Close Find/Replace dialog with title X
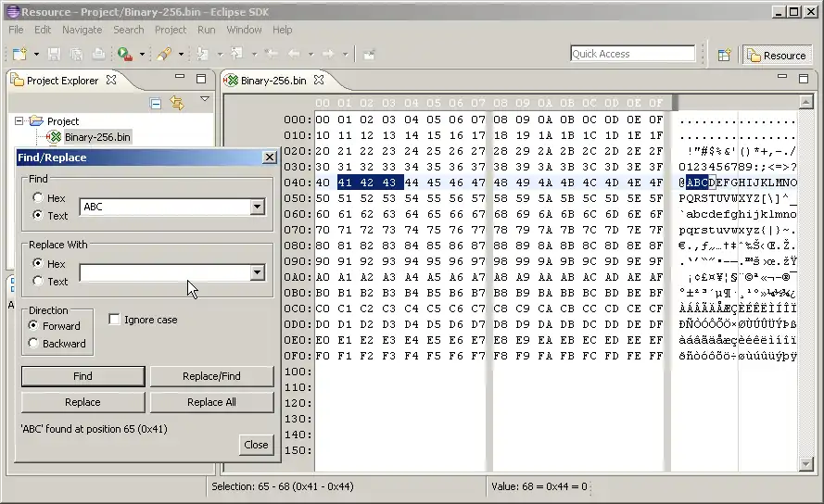Screen dimensions: 824x504 point(270,157)
